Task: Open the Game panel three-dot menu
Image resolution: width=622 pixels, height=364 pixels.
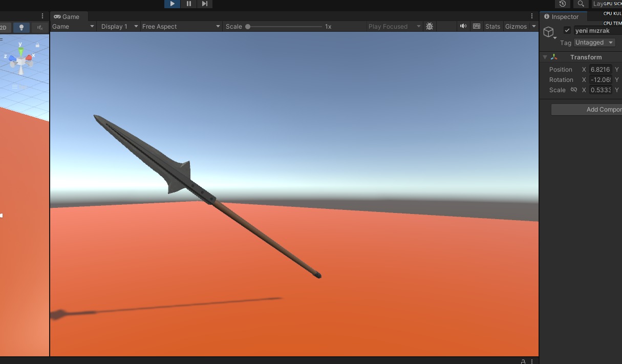Action: click(532, 16)
